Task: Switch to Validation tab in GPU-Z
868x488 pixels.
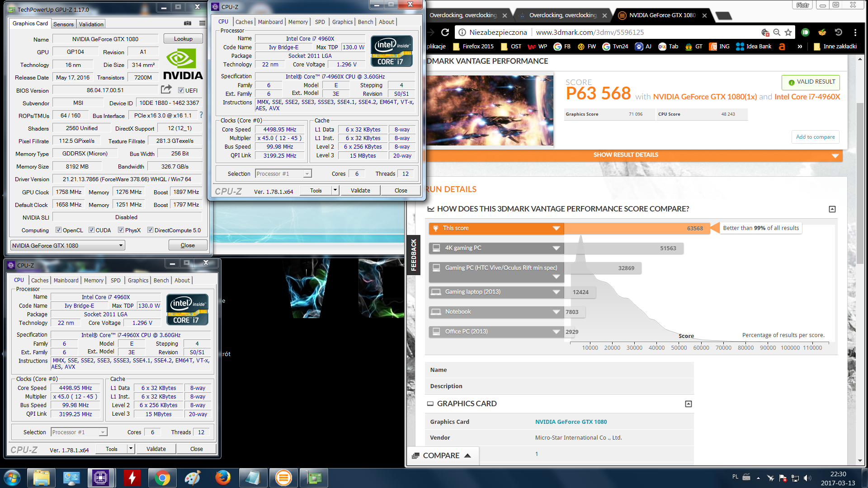Action: pyautogui.click(x=91, y=24)
